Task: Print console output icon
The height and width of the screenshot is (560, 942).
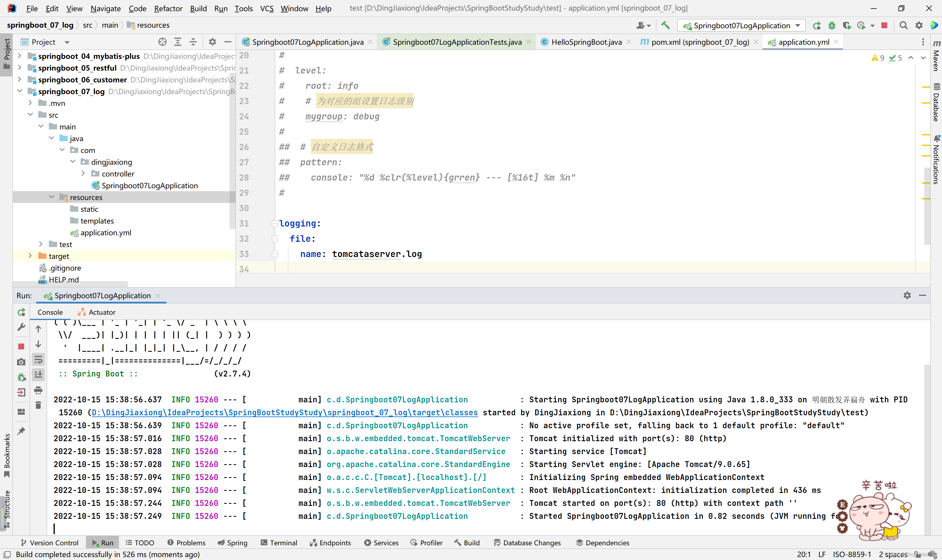Action: pyautogui.click(x=38, y=390)
